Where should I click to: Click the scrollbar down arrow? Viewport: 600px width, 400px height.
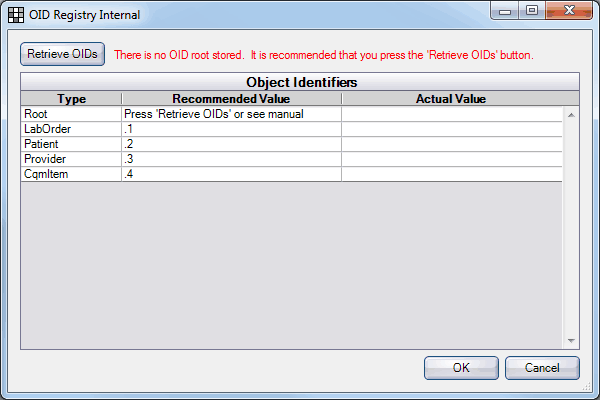point(573,341)
